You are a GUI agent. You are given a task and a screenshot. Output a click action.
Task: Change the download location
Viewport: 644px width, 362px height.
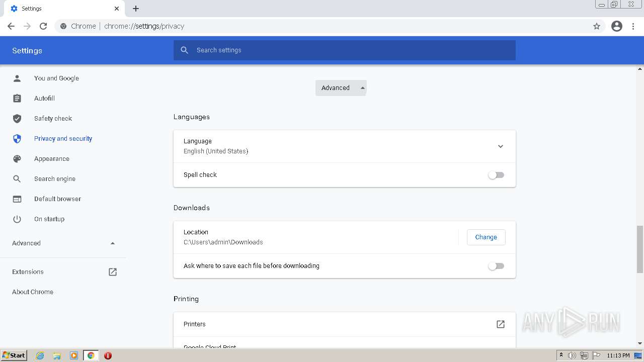tap(486, 237)
